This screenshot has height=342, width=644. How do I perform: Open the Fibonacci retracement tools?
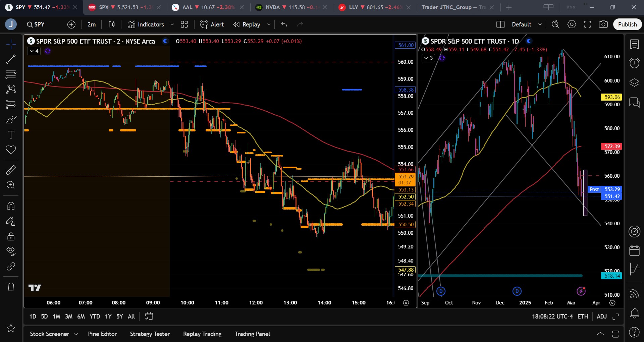[11, 74]
